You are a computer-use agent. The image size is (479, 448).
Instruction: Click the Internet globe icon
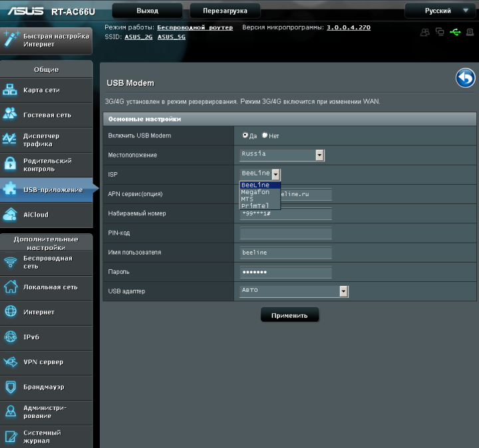(11, 311)
